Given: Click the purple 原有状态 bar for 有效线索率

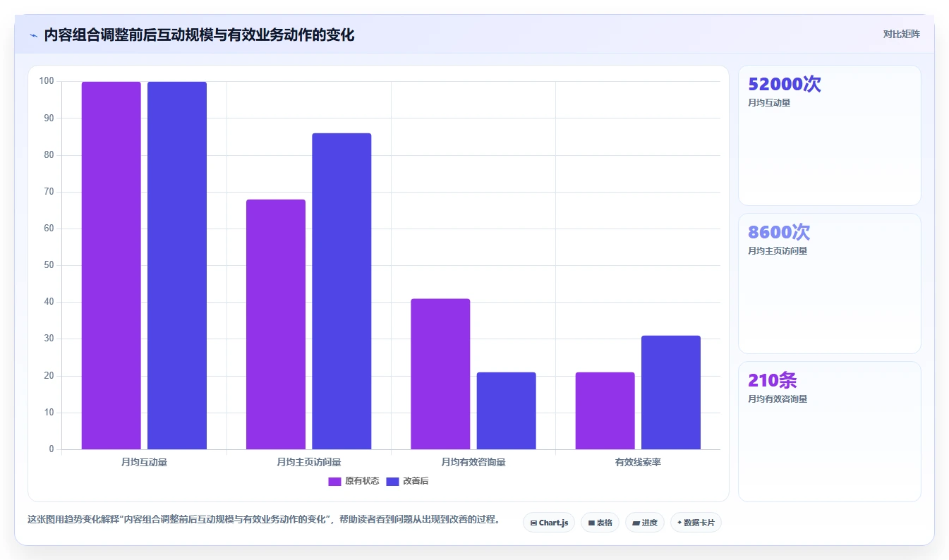Looking at the screenshot, I should pos(605,410).
